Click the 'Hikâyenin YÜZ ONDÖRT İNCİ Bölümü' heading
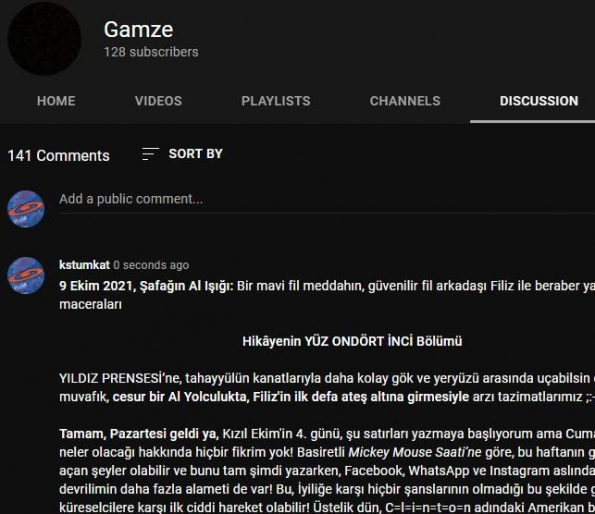 (x=352, y=341)
